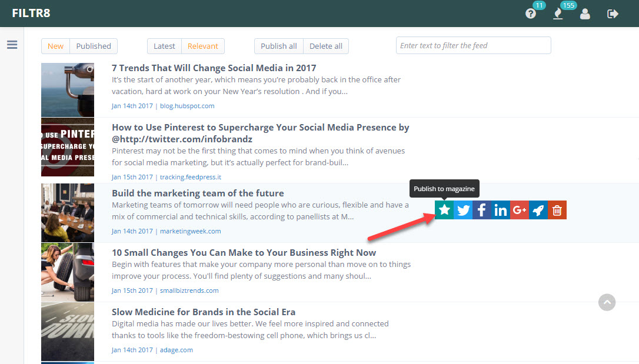Select the New tab

click(x=55, y=46)
